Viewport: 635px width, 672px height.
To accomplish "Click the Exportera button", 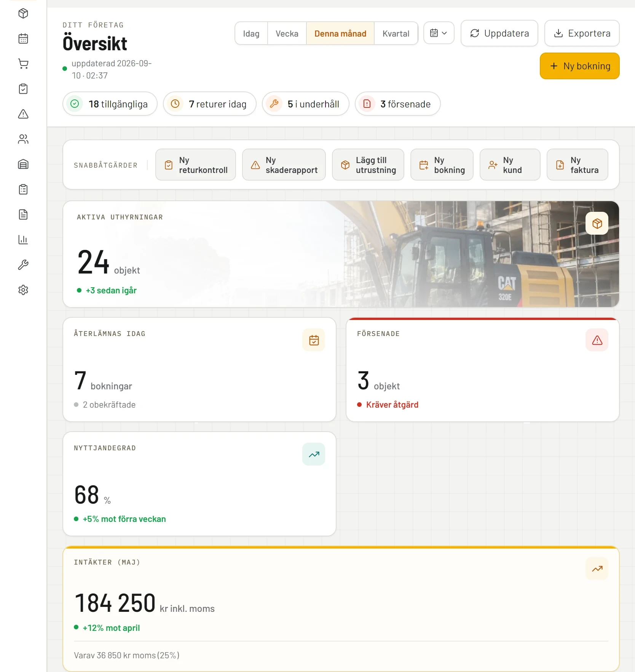I will [582, 34].
